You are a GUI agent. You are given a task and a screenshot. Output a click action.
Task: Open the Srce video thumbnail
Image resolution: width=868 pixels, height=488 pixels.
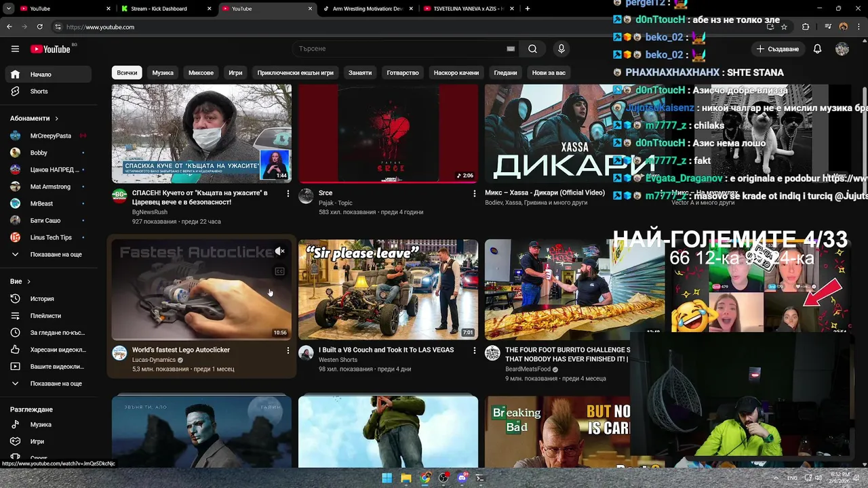click(388, 134)
